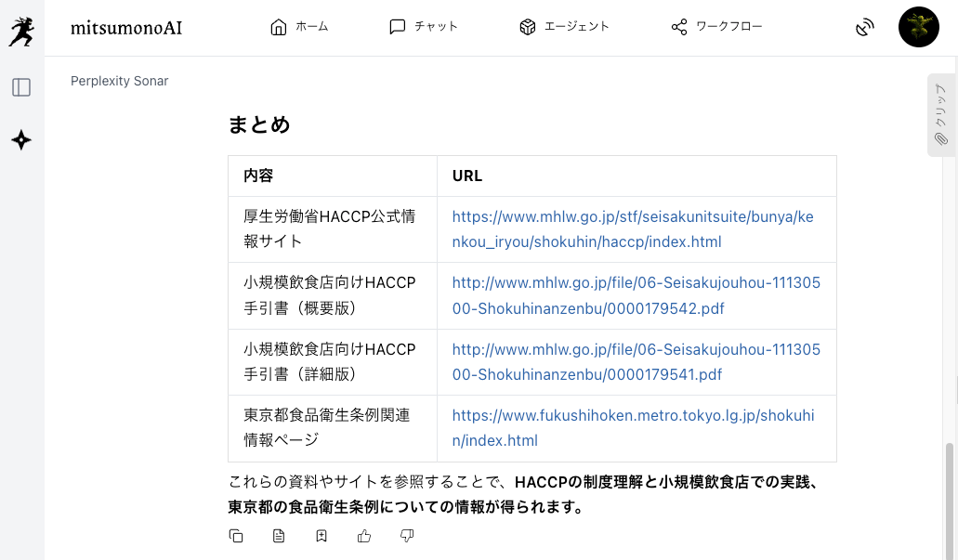Open the Tokyo fukushihoken shokuhin link
This screenshot has height=560, width=958.
tap(632, 428)
